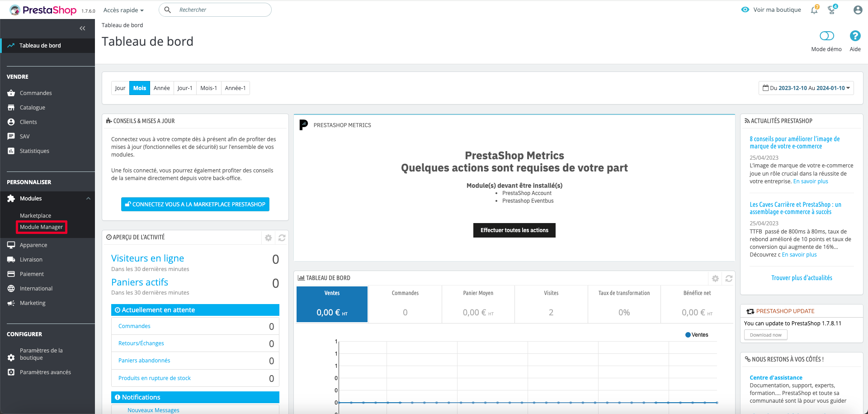Click the Rechercher search field

click(x=215, y=10)
